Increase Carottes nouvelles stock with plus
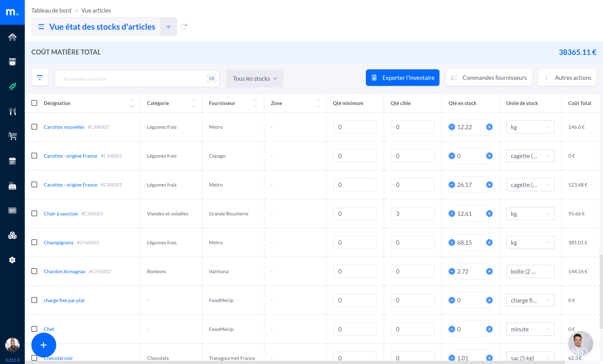Image resolution: width=603 pixels, height=364 pixels. point(489,127)
